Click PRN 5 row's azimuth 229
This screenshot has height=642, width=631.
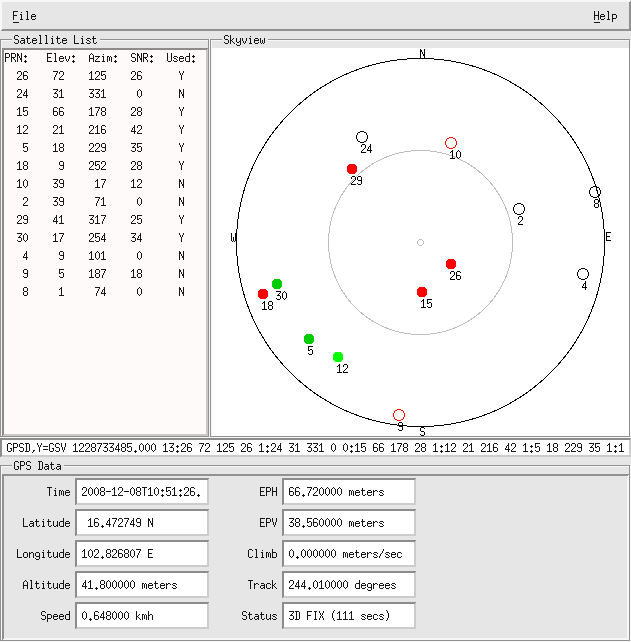[x=97, y=148]
